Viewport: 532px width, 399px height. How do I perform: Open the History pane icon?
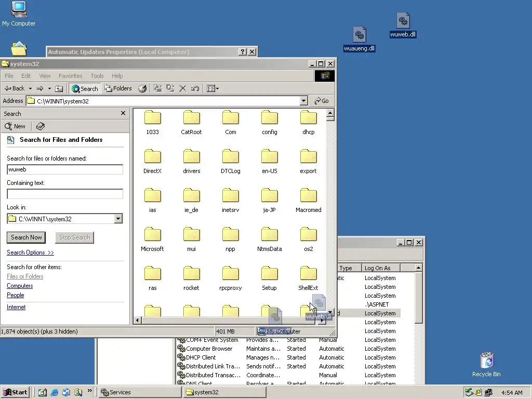point(142,88)
